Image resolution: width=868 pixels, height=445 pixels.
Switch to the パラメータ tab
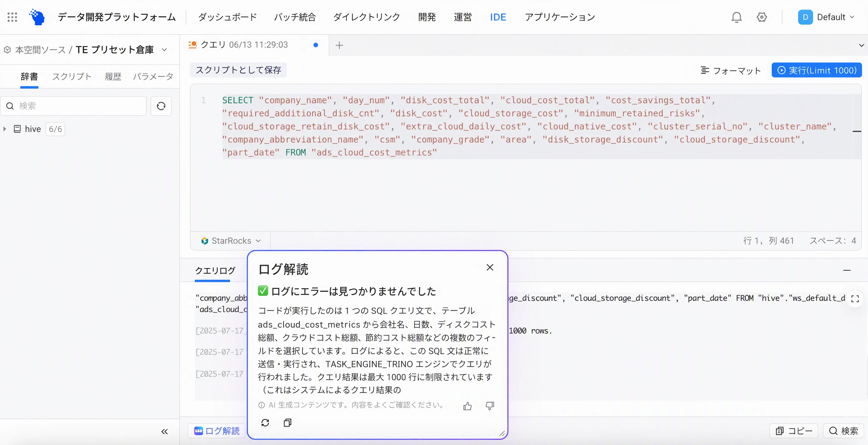[153, 76]
